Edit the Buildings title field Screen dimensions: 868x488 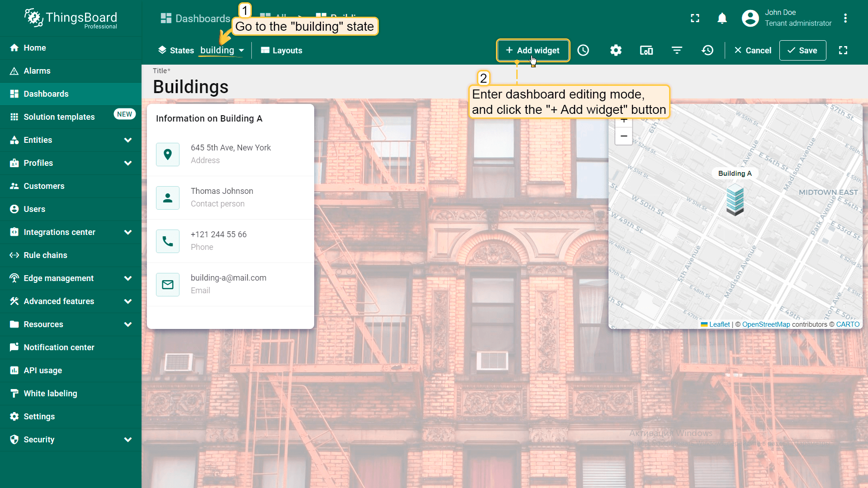190,87
